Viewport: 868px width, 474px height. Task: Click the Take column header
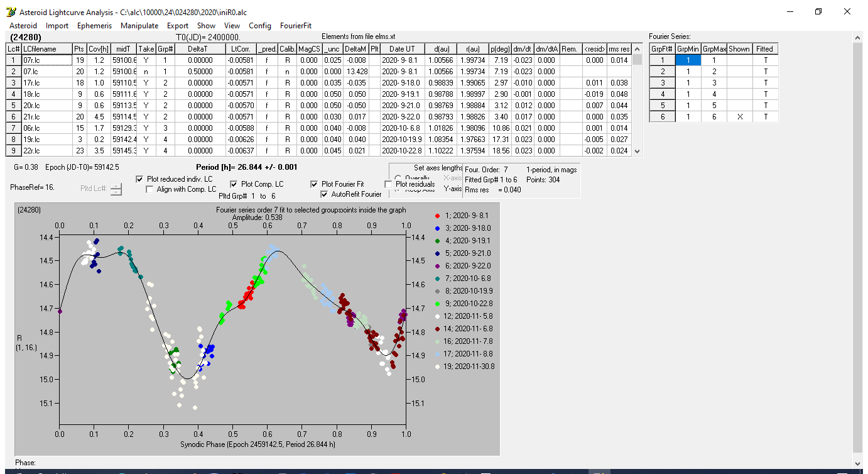[146, 49]
